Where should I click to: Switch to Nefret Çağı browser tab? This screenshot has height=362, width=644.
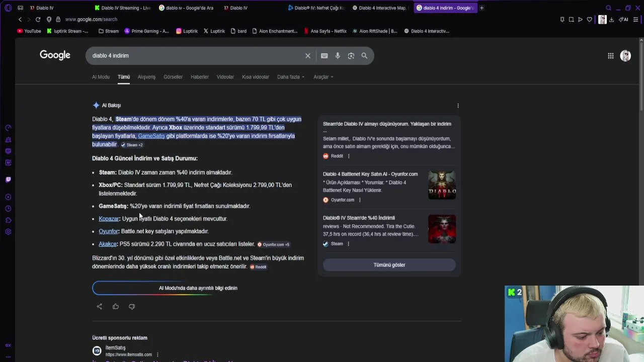(x=316, y=8)
